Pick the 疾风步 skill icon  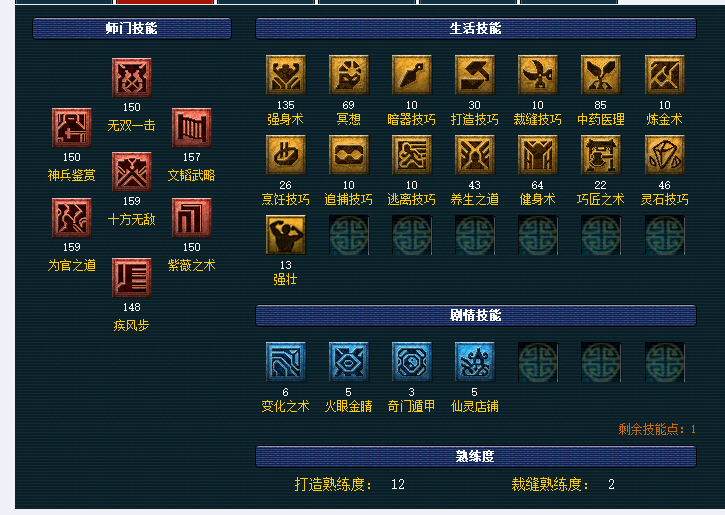tap(132, 277)
